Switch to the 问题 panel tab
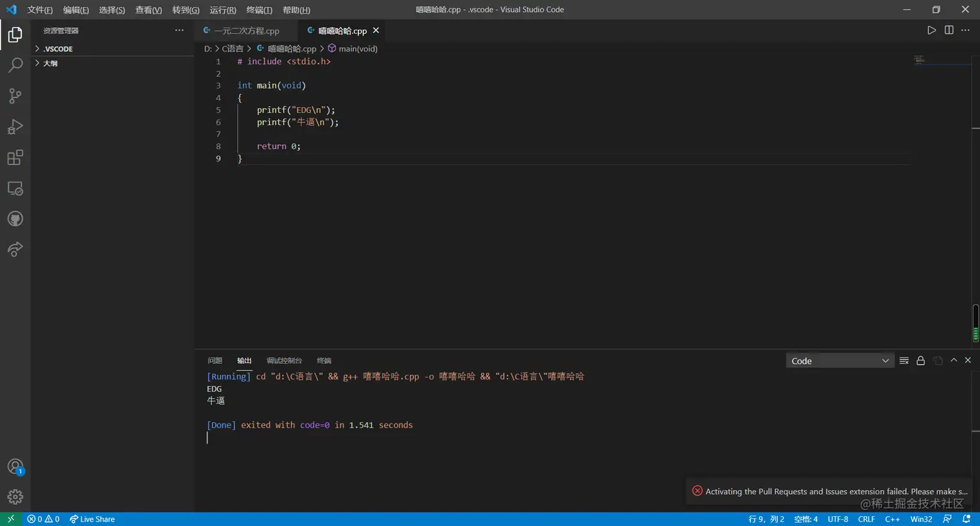 tap(215, 361)
